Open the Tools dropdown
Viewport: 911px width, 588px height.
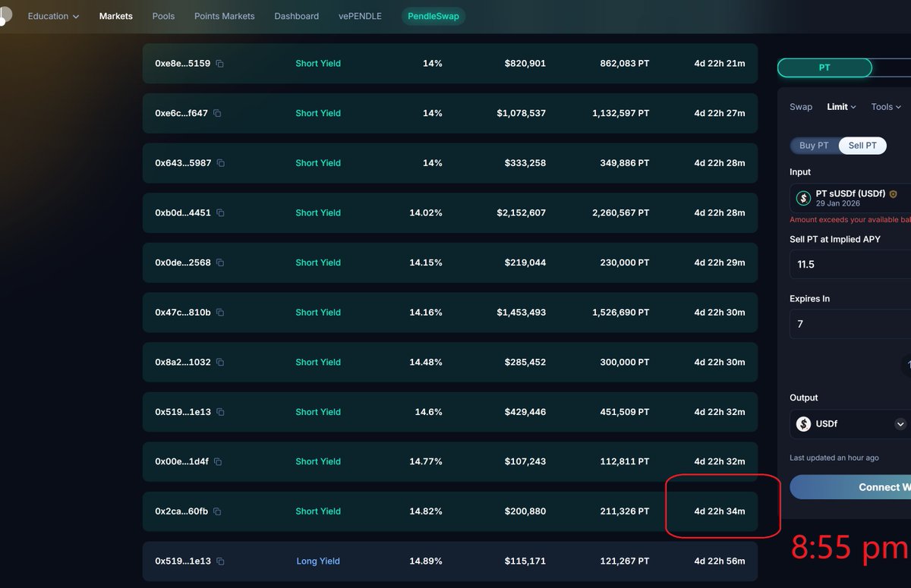tap(885, 107)
